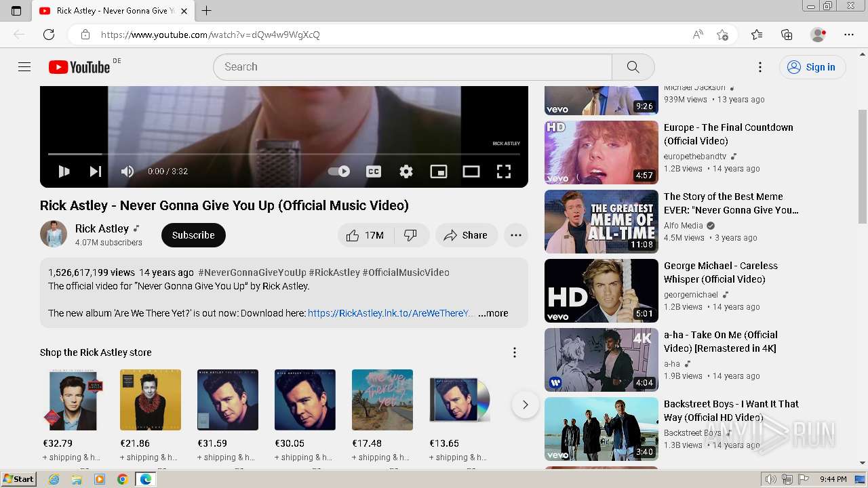This screenshot has width=868, height=488.
Task: Open tab actions menu button
Action: [x=16, y=11]
